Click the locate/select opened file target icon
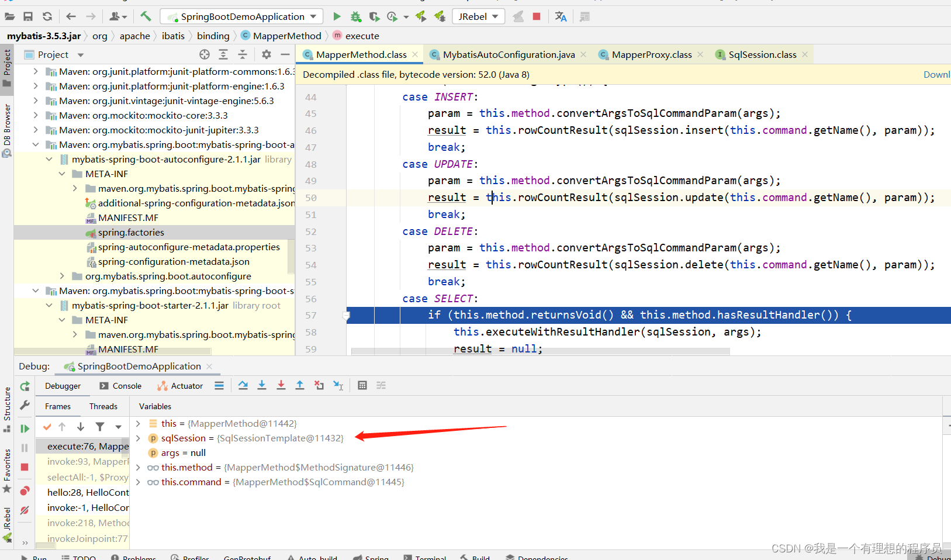The height and width of the screenshot is (560, 951). click(205, 54)
